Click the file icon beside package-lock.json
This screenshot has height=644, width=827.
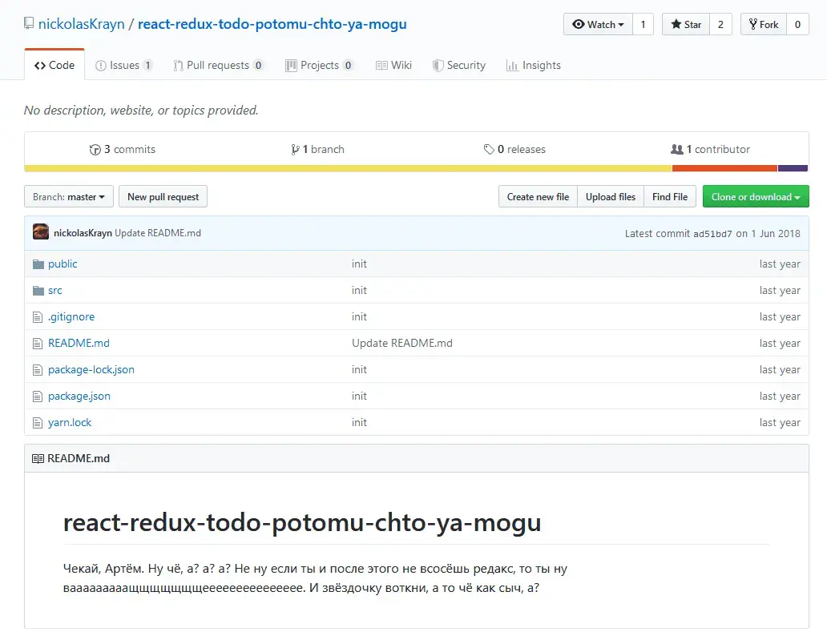(38, 369)
